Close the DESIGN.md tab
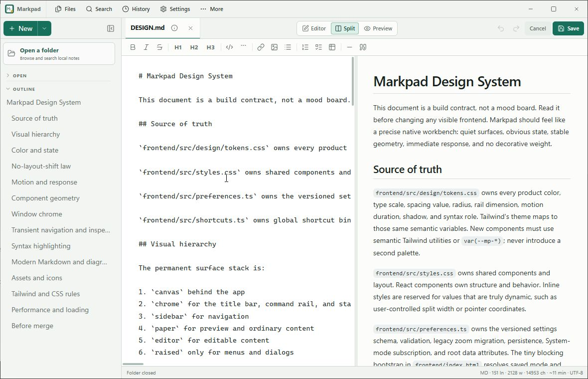The height and width of the screenshot is (379, 588). coord(190,28)
